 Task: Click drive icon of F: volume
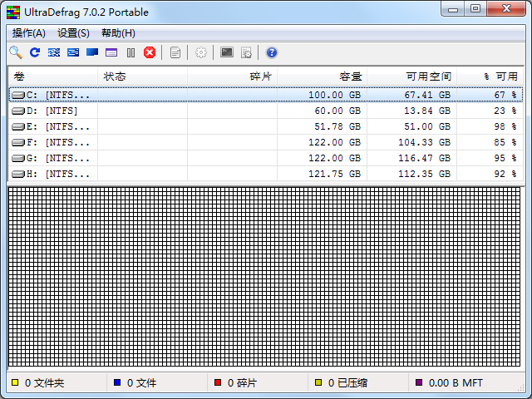pos(18,142)
